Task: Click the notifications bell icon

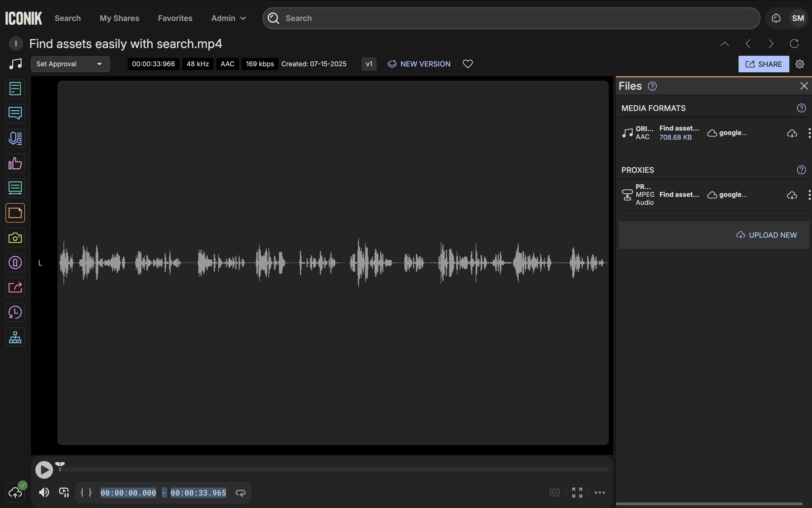Action: coord(776,18)
